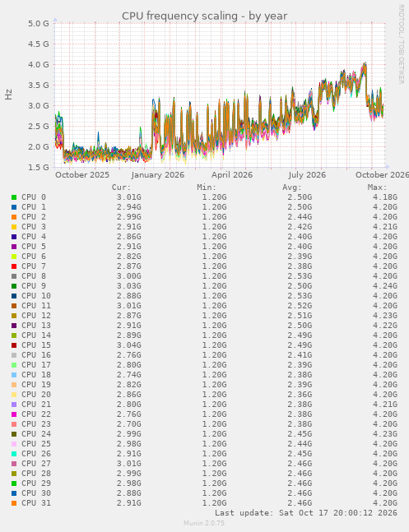409x532 pixels.
Task: Select the CPU 27 legend label
Action: click(x=36, y=463)
